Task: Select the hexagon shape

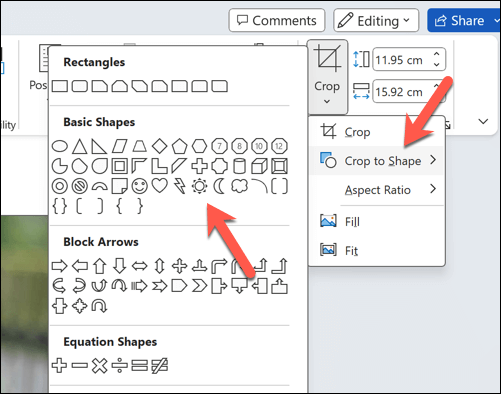Action: (x=199, y=146)
